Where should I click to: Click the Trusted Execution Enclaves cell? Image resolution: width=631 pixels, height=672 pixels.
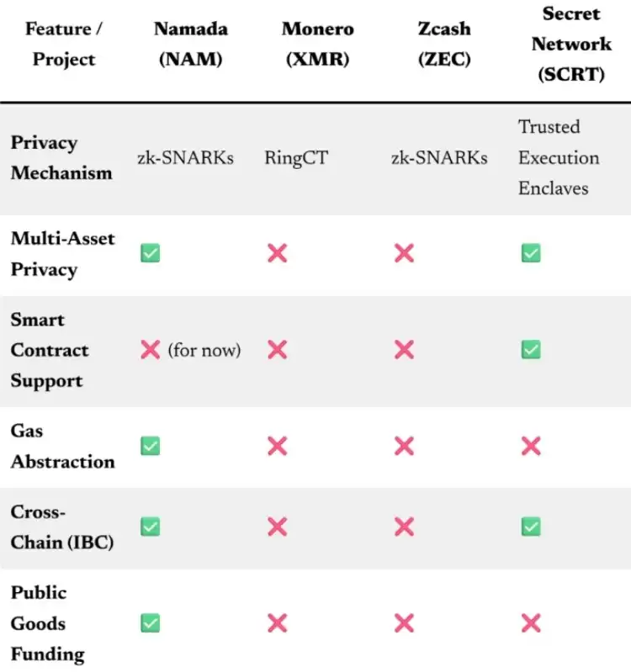(559, 157)
